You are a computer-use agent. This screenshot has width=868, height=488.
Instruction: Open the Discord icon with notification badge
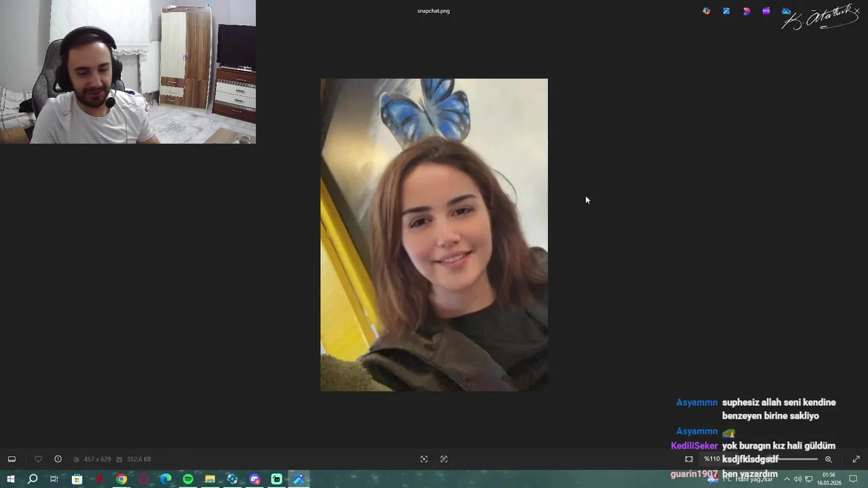point(255,479)
